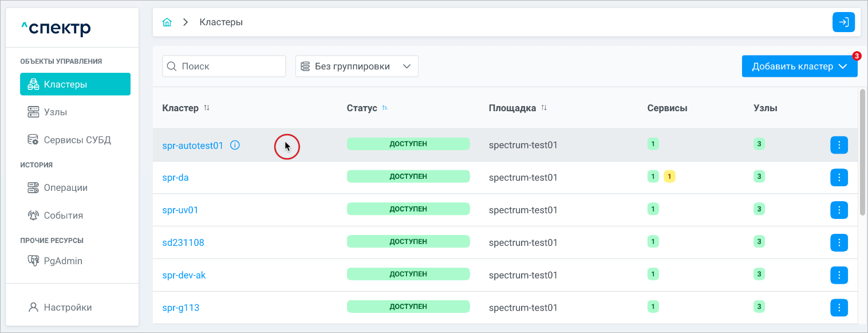Viewport: 868px width, 333px height.
Task: Open События in the sidebar
Action: (63, 216)
